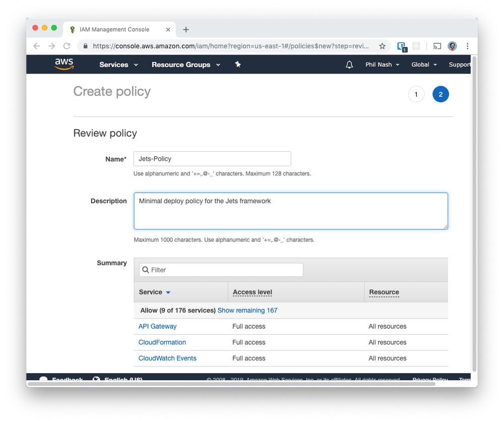The image size is (504, 422).
Task: Go back to step 1 of wizard
Action: [416, 94]
